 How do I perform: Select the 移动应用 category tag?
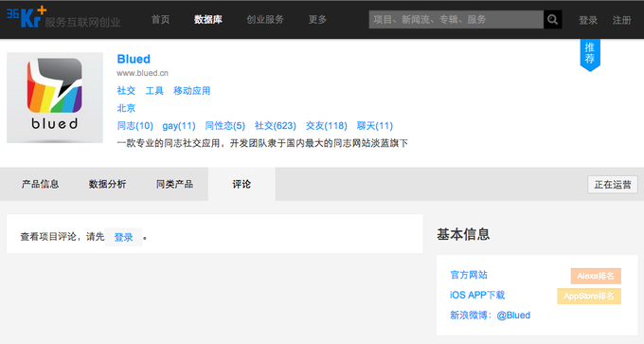(x=192, y=90)
